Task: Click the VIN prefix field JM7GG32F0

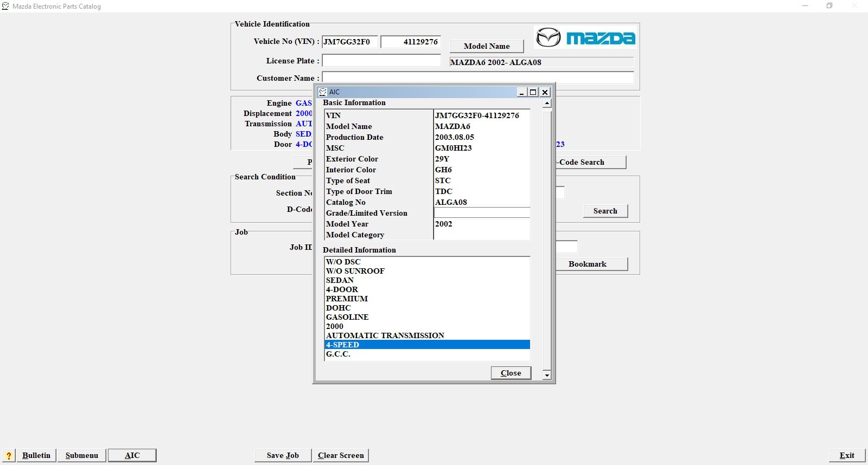Action: click(350, 42)
